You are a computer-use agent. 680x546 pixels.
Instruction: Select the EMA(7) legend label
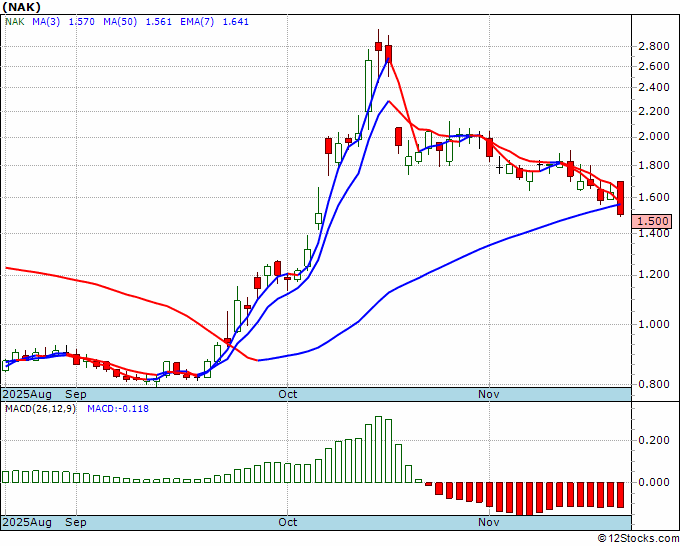click(197, 22)
